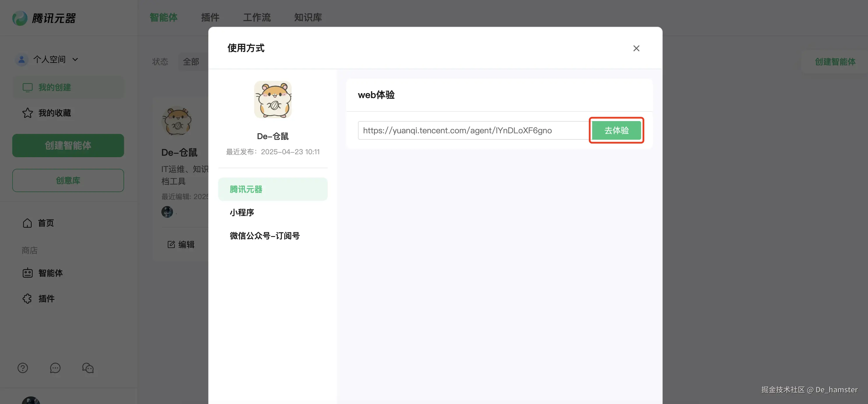868x404 pixels.
Task: Click the 个人空间 label
Action: (49, 60)
